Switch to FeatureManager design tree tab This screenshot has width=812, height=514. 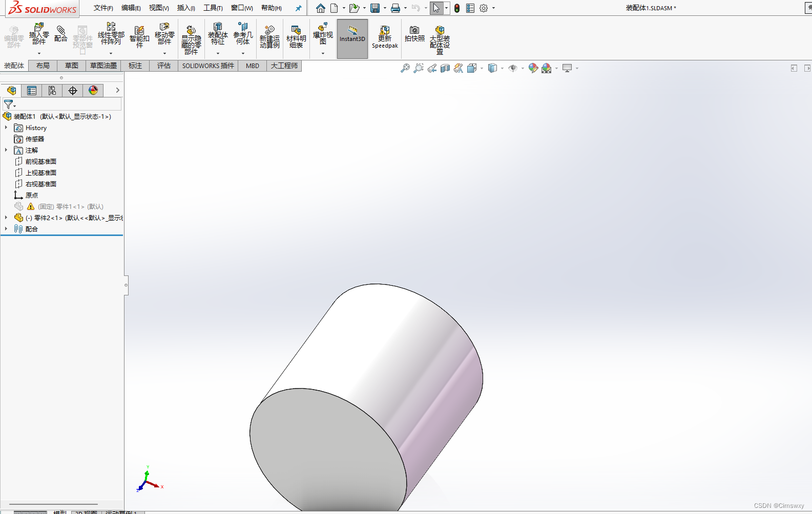click(11, 91)
